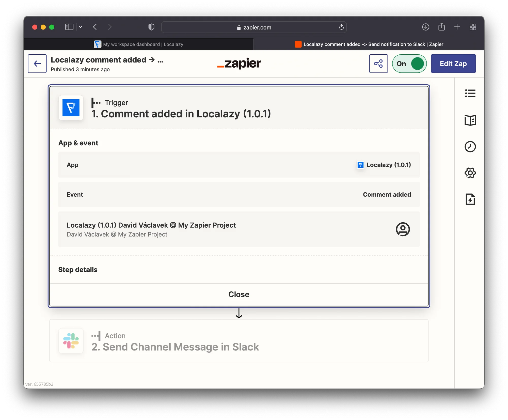Click the Published 3 minutes ago text
The width and height of the screenshot is (508, 420).
pos(80,69)
